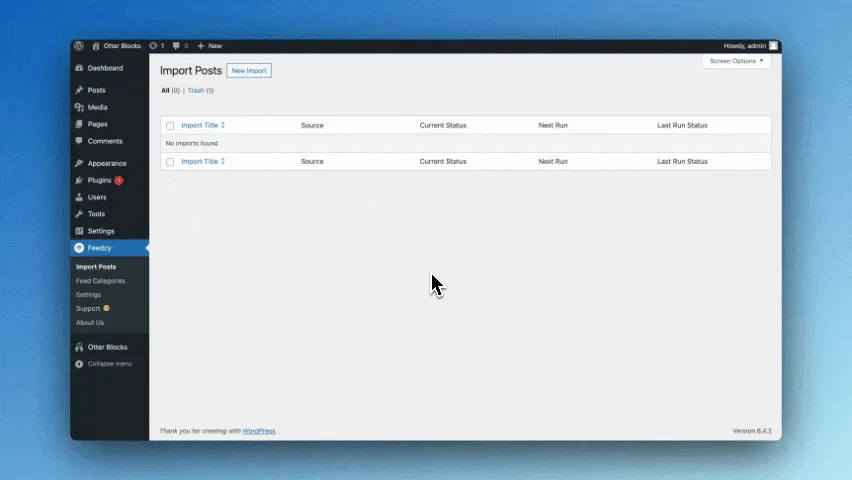Screen dimensions: 852x480
Task: Open the Howdy, admin account menu
Action: click(x=745, y=46)
